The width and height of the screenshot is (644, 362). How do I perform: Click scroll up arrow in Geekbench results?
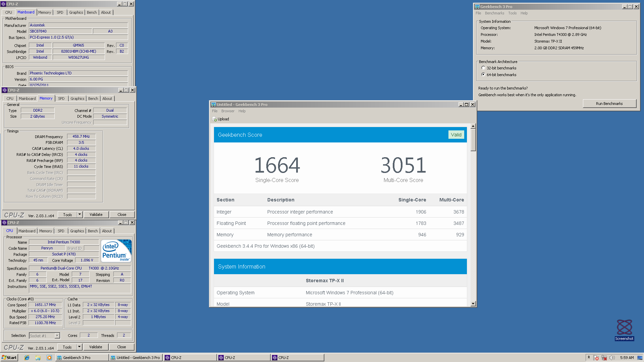coord(473,126)
